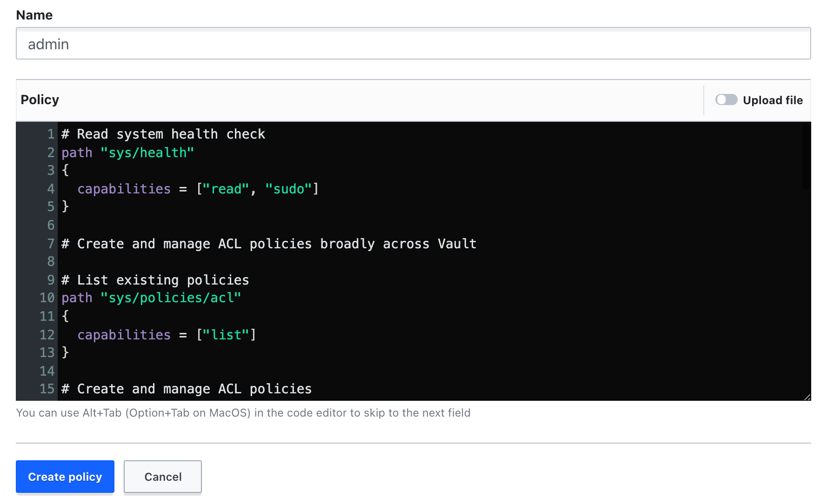Click the "policies broadly across Vault" comment line
827x504 pixels.
point(363,244)
